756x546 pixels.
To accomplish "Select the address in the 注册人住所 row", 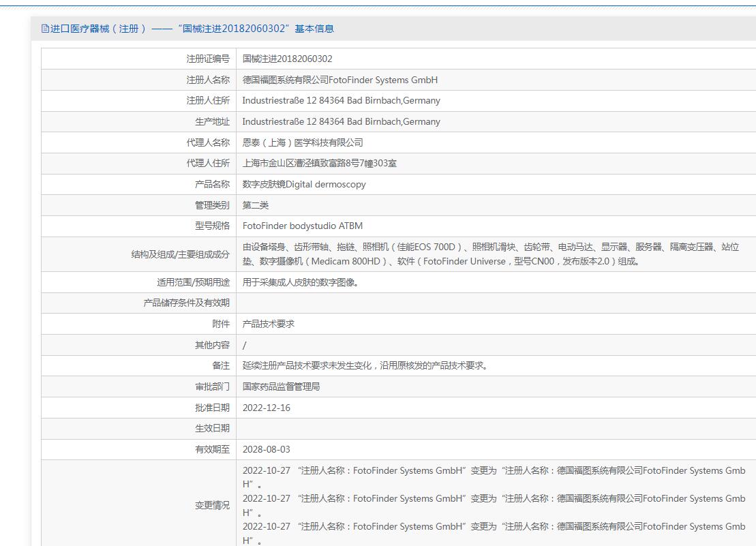I will [x=342, y=101].
